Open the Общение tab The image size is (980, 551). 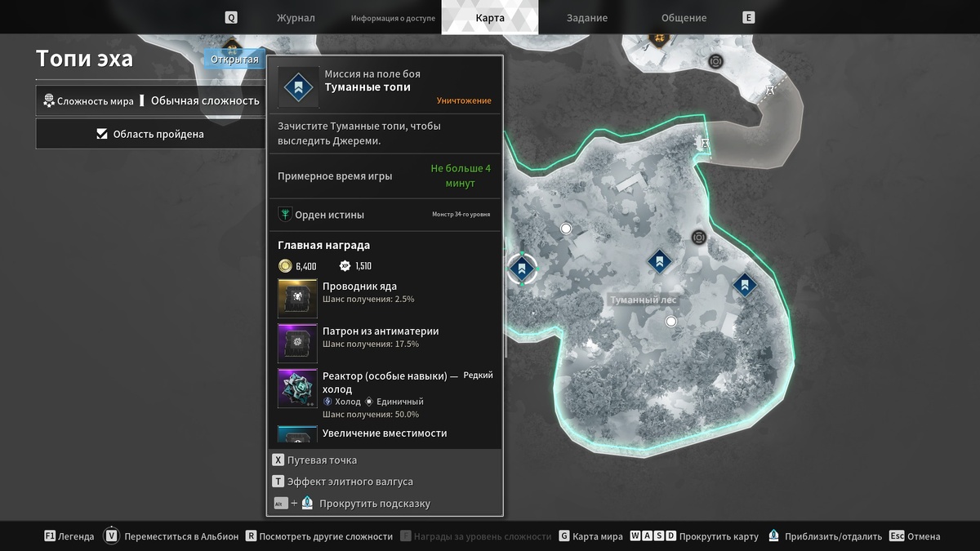[x=684, y=18]
